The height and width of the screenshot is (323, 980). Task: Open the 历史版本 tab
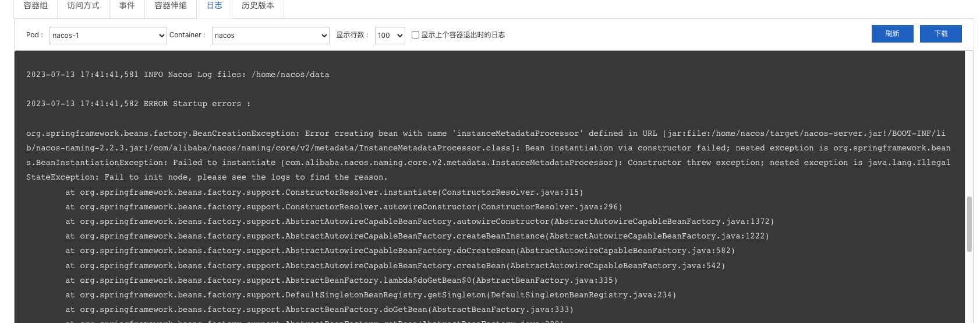pyautogui.click(x=258, y=6)
